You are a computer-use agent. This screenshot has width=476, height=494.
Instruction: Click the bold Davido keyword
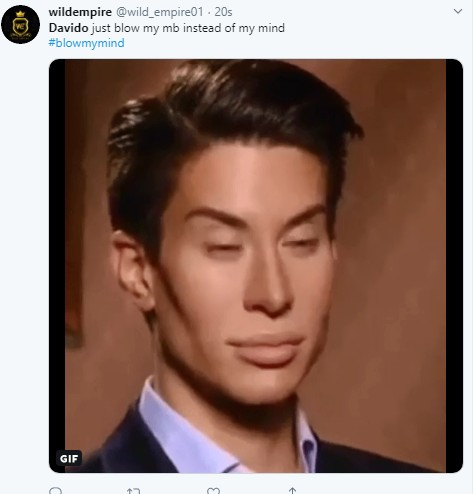coord(68,28)
